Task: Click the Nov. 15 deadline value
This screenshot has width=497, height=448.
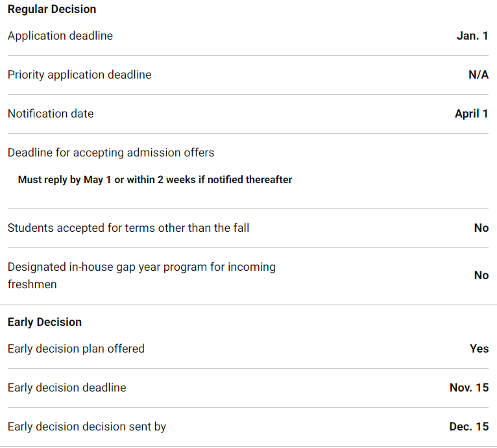Action: (469, 388)
